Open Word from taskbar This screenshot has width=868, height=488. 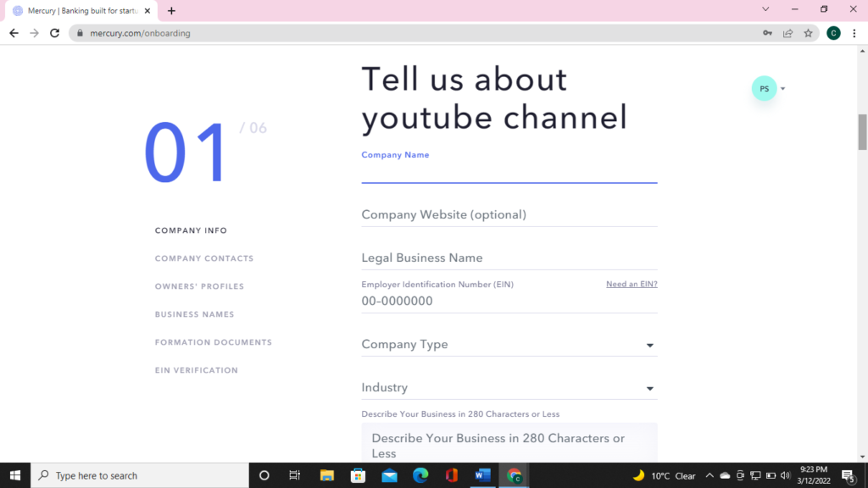482,475
